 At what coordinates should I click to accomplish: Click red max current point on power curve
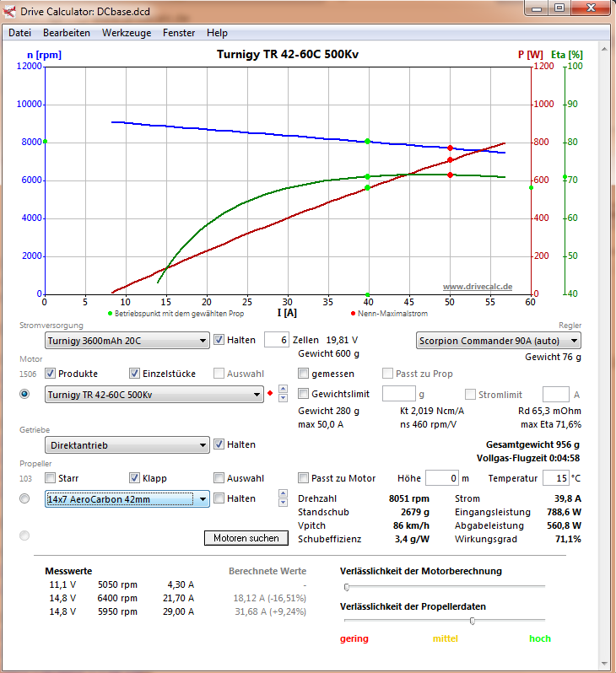coord(451,159)
